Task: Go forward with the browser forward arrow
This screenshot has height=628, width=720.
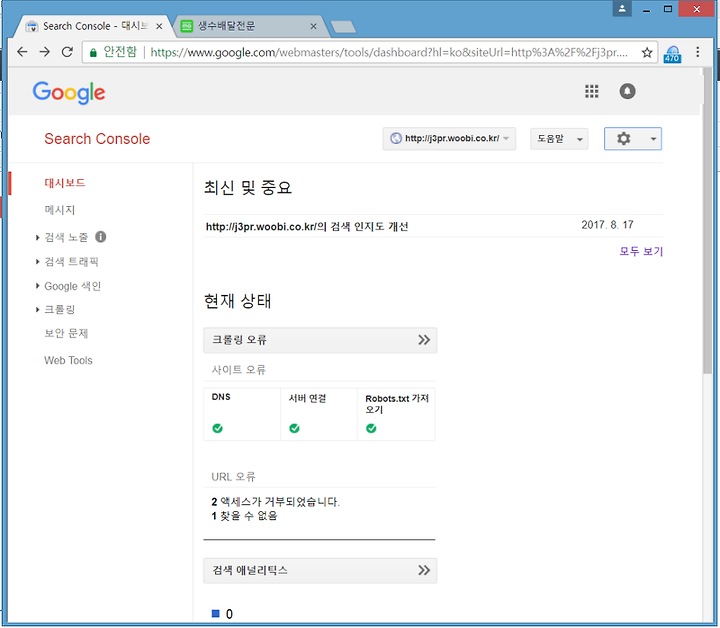Action: pyautogui.click(x=45, y=52)
